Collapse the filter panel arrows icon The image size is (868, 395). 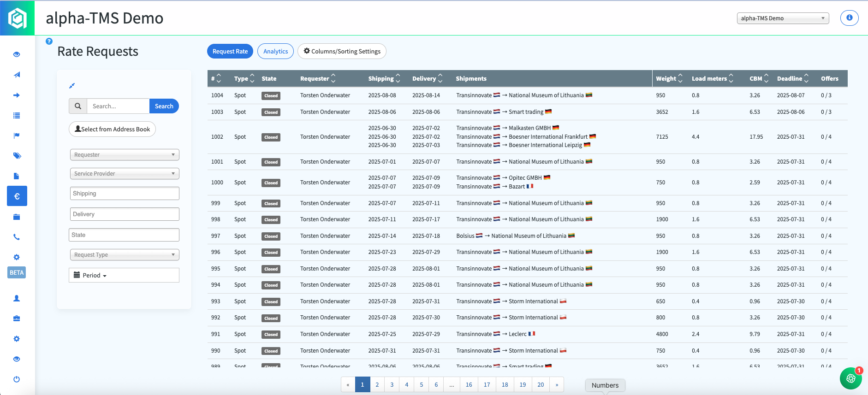pyautogui.click(x=72, y=86)
